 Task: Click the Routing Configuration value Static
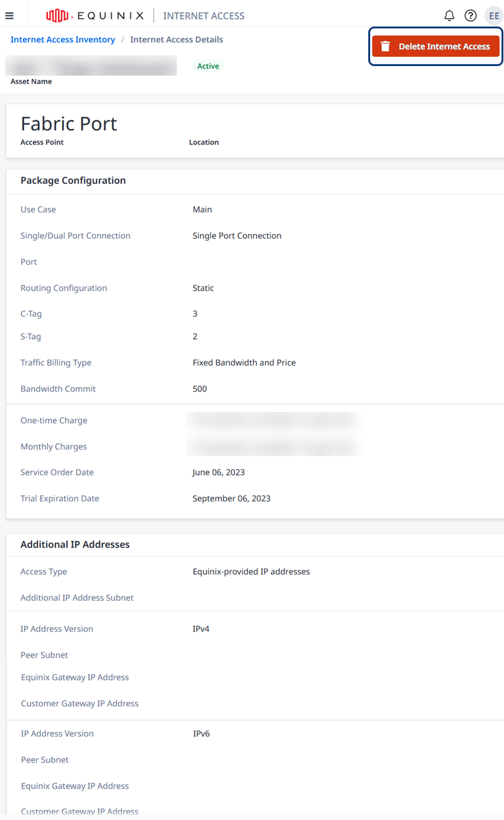[x=204, y=288]
